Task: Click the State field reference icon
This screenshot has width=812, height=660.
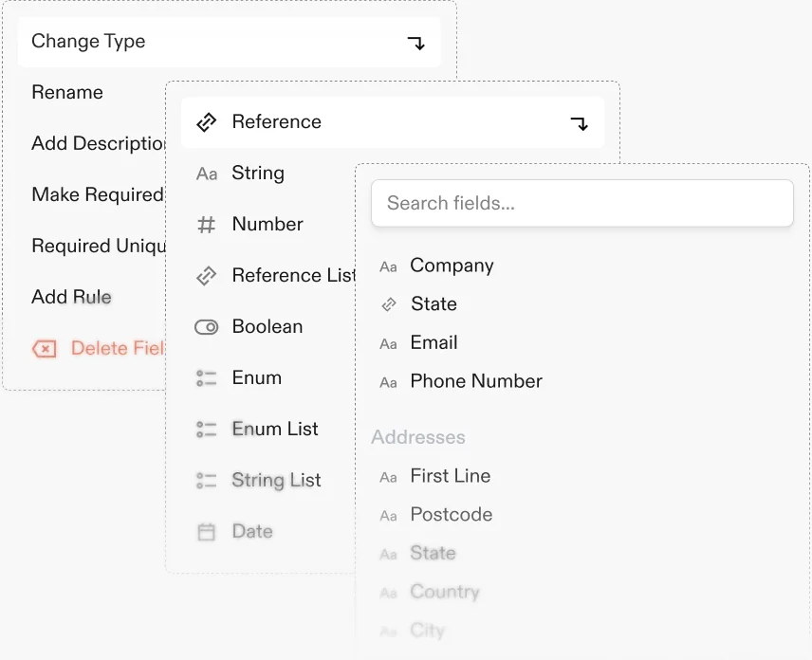Action: tap(388, 304)
